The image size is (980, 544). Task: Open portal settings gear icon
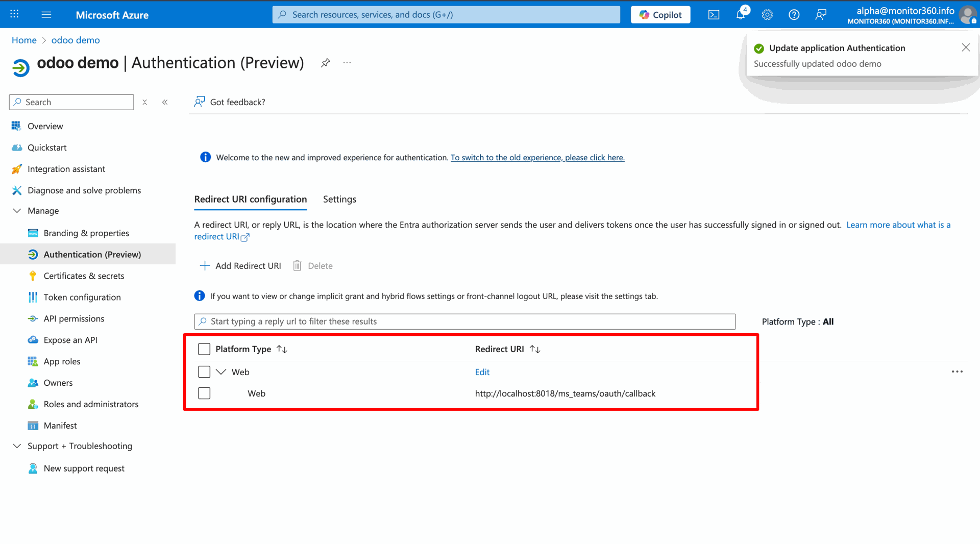click(767, 15)
